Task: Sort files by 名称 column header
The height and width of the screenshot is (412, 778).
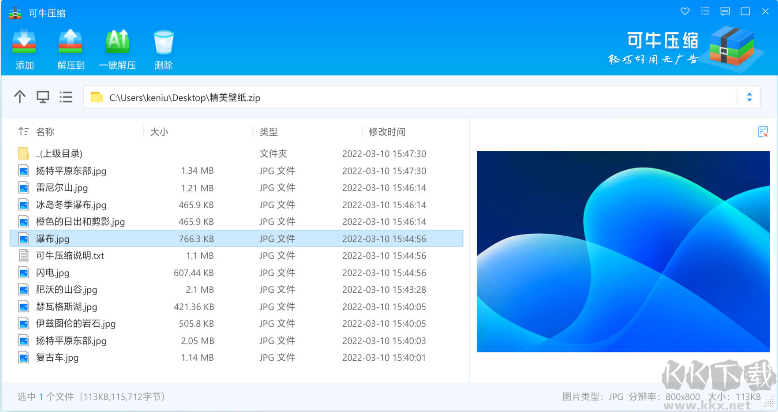Action: (45, 132)
